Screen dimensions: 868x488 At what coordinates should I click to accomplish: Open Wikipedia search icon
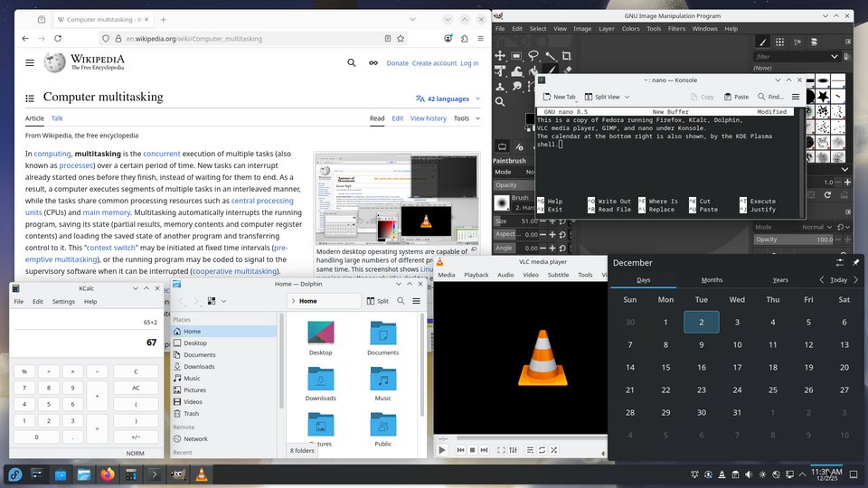point(352,63)
